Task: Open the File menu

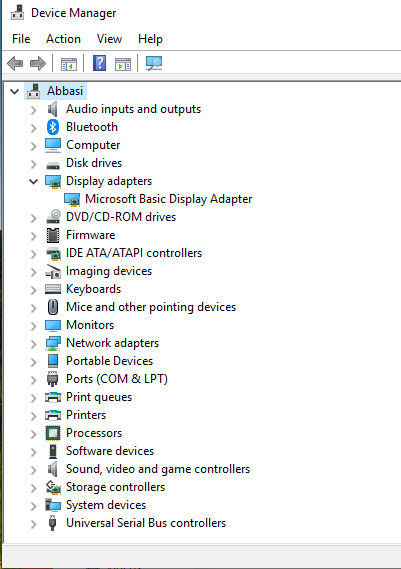Action: [x=21, y=39]
